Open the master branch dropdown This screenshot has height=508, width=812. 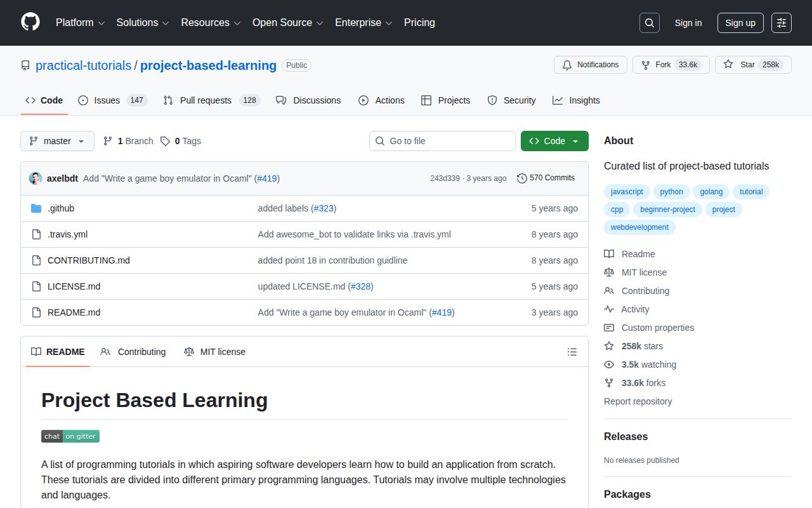coord(57,141)
